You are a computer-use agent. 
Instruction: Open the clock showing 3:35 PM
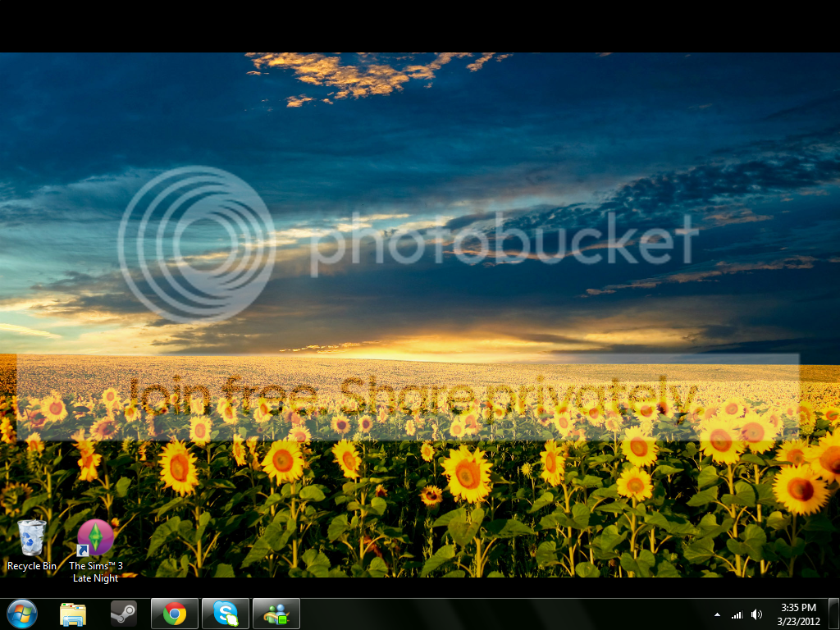click(798, 608)
